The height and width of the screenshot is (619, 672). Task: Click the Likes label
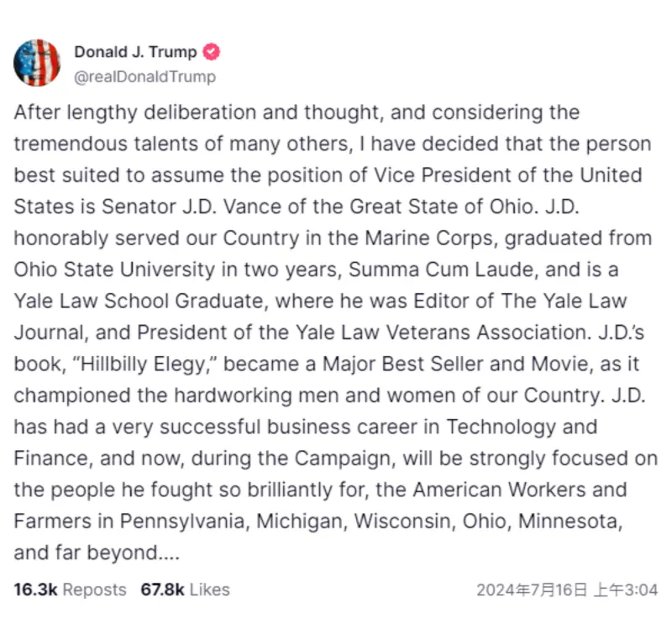click(x=210, y=590)
